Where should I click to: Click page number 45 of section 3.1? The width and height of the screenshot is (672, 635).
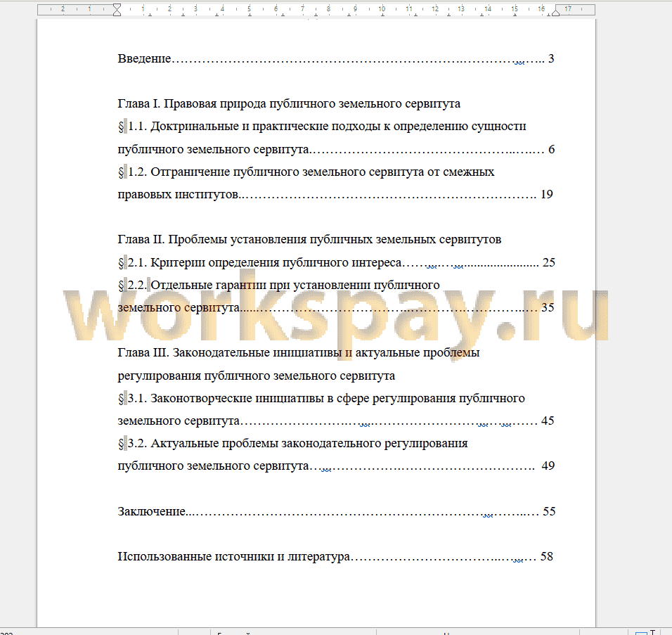pyautogui.click(x=548, y=421)
